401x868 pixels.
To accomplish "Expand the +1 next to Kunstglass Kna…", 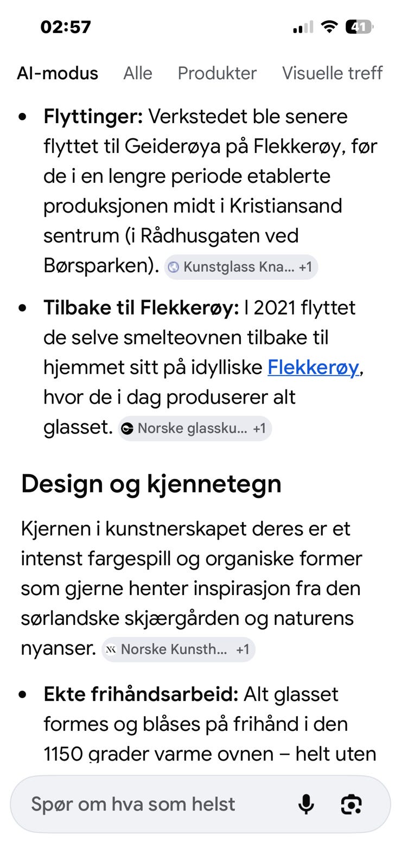I will tap(305, 267).
